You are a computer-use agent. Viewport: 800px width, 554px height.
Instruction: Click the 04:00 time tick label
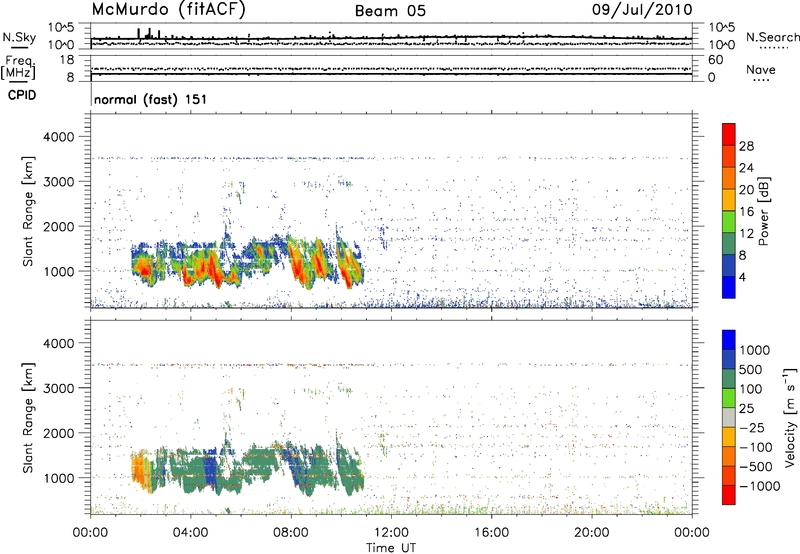[x=190, y=533]
